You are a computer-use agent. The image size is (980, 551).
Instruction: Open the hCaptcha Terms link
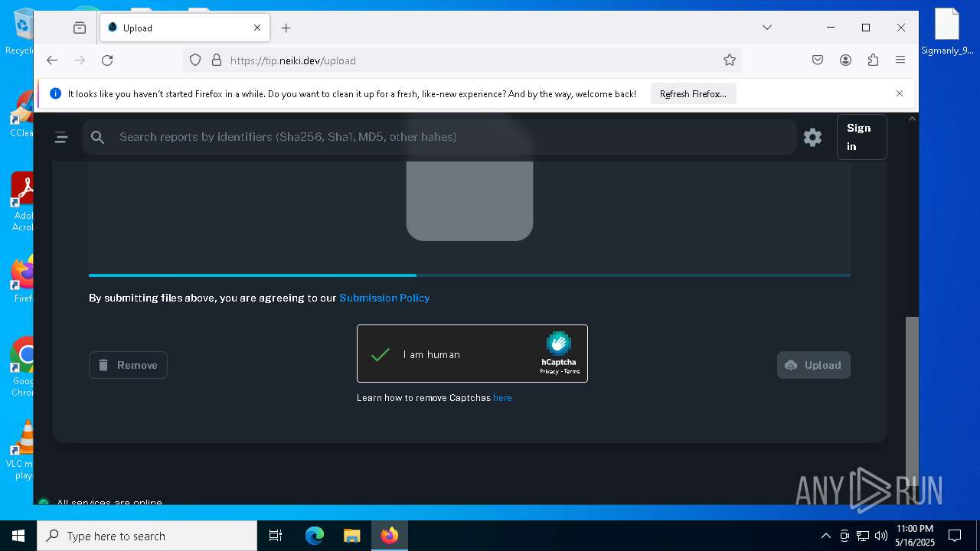(x=572, y=371)
